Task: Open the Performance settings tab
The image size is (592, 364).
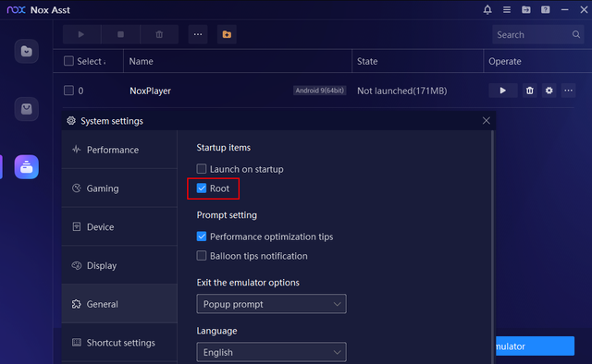Action: click(x=119, y=150)
